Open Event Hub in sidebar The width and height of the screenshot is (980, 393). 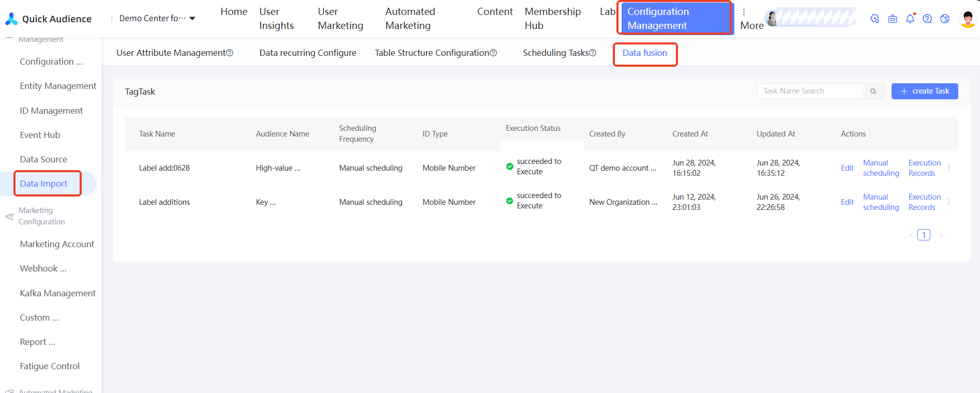click(40, 135)
